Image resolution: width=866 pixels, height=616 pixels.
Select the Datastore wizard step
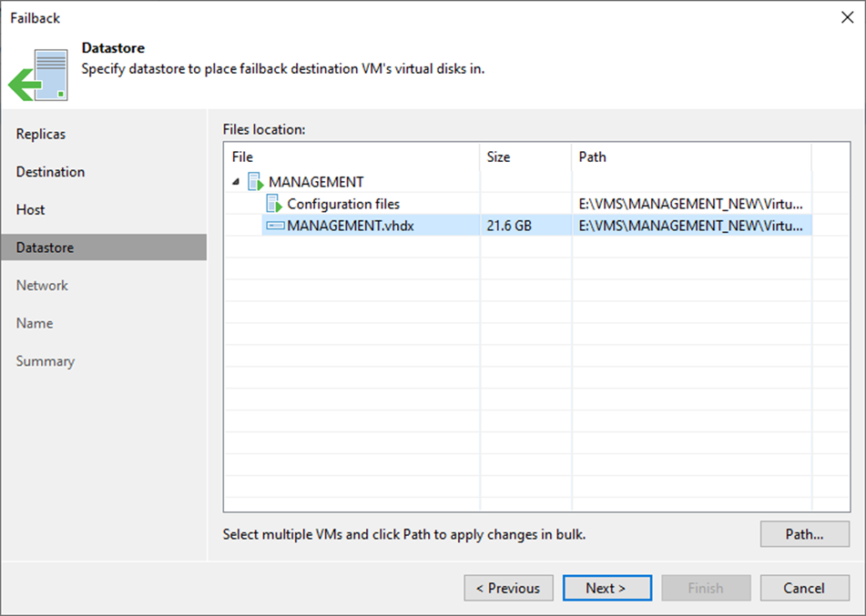(45, 247)
